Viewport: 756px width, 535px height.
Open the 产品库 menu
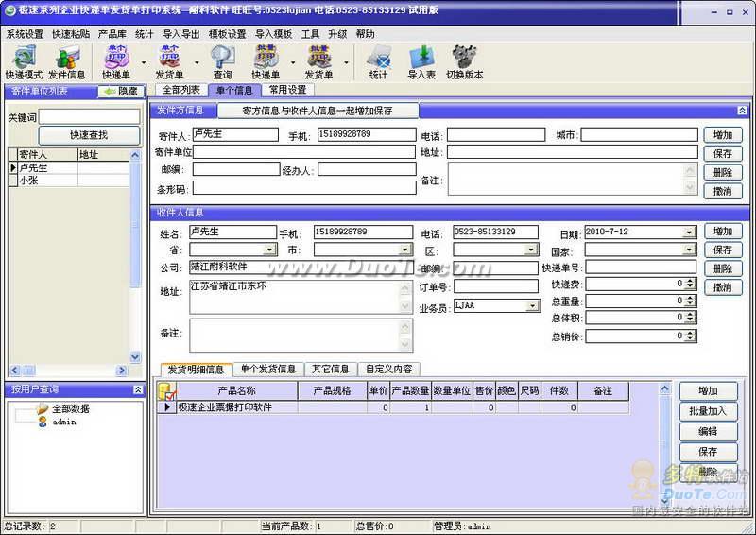click(x=112, y=34)
